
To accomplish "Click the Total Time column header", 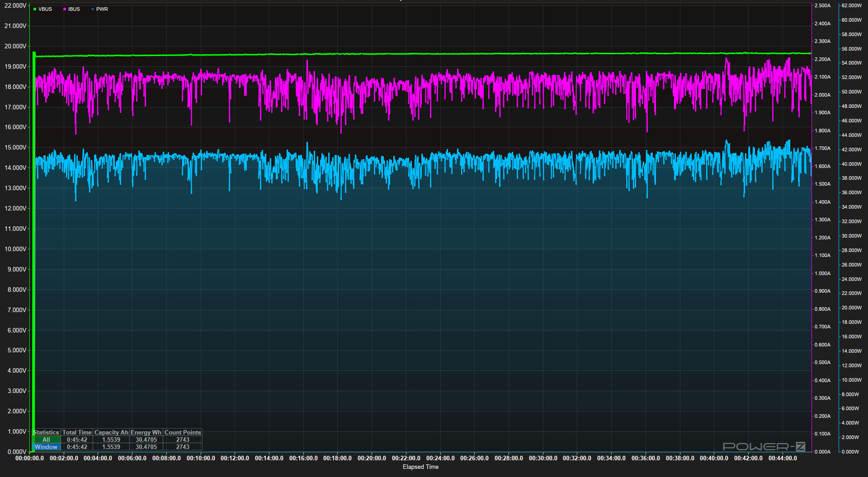I will (x=77, y=432).
